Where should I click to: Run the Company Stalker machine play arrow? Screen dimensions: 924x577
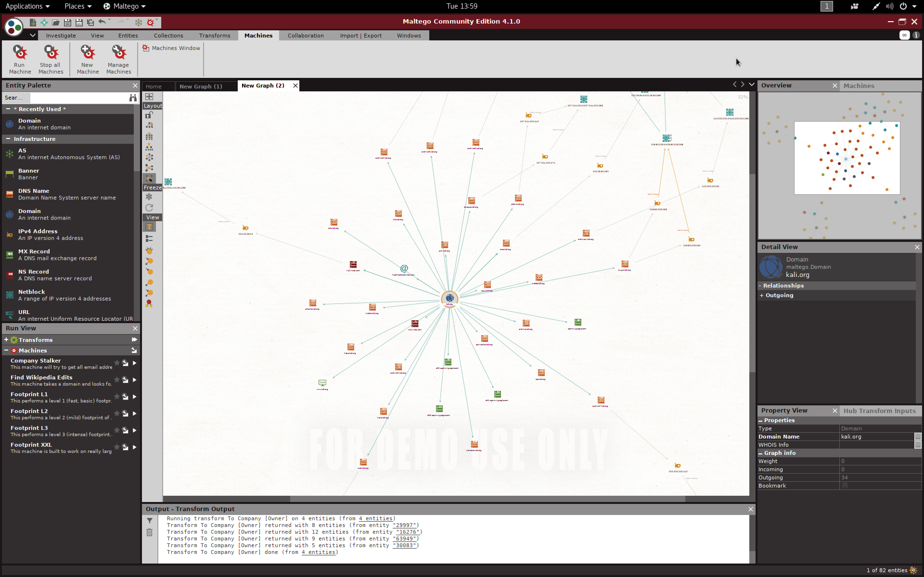tap(135, 363)
